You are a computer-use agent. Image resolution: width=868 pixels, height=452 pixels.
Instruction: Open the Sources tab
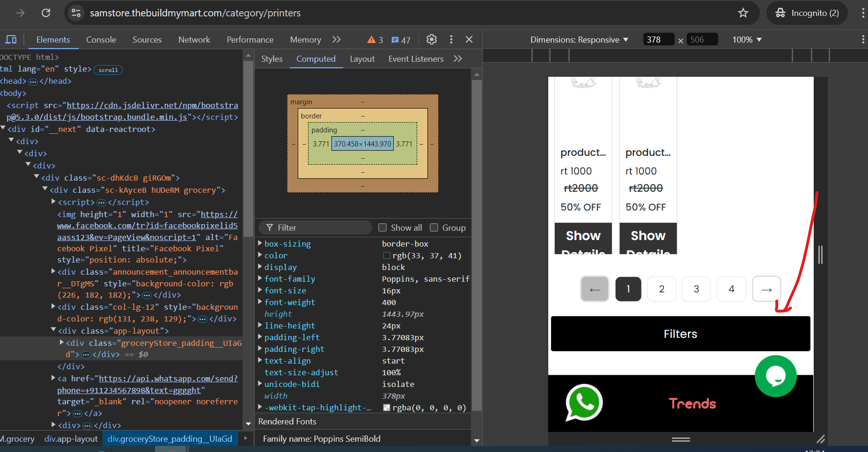point(147,40)
